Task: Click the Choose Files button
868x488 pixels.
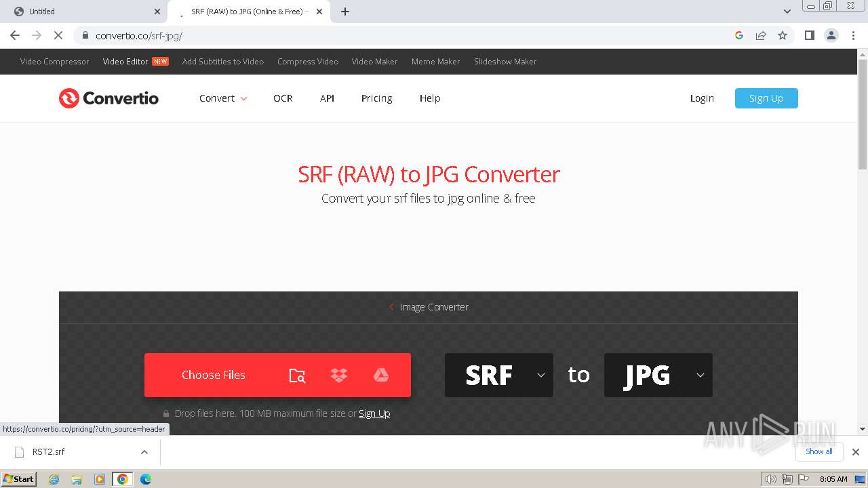Action: click(x=214, y=375)
